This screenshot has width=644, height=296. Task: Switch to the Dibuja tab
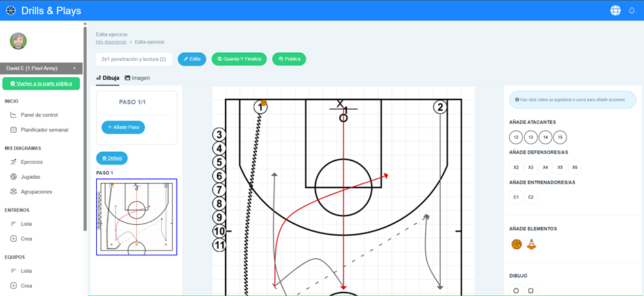click(x=108, y=78)
